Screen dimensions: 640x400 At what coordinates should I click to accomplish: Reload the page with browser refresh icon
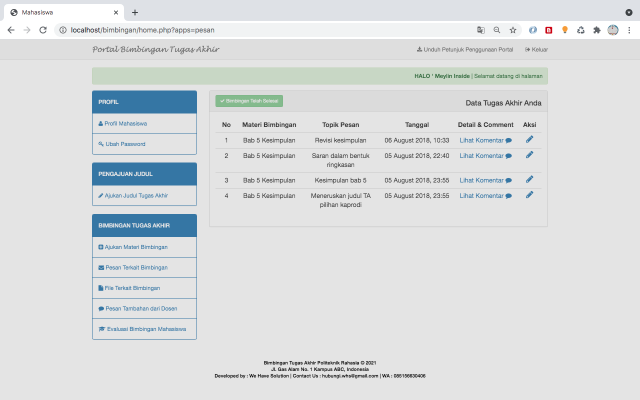(43, 30)
